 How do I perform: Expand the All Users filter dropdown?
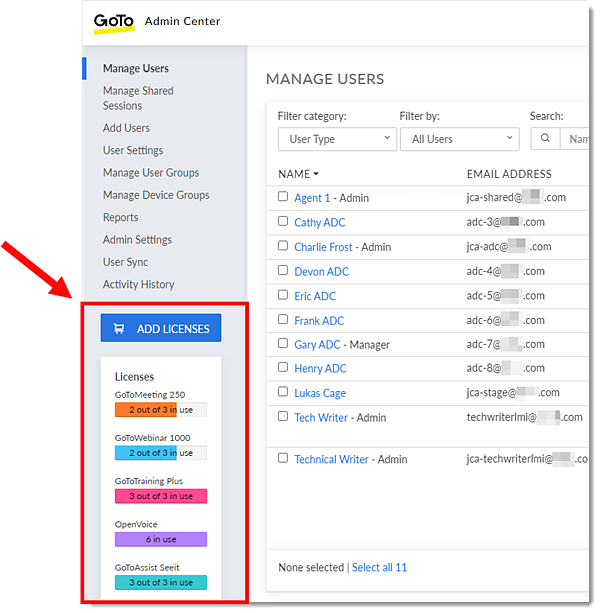pyautogui.click(x=459, y=139)
